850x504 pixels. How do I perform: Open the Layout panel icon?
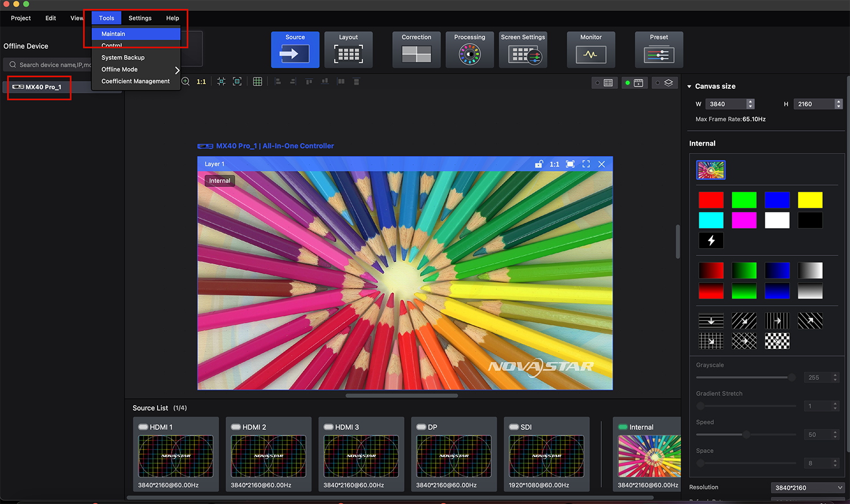348,50
